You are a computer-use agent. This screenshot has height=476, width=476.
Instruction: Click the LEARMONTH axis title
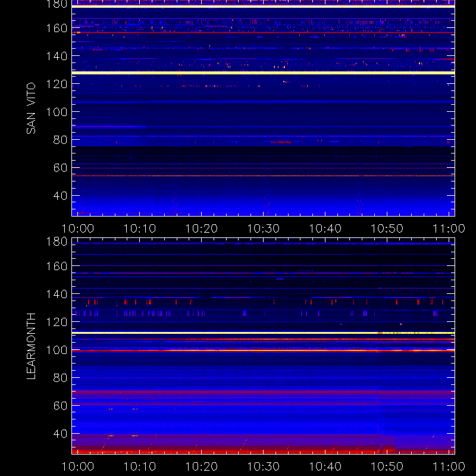click(31, 346)
